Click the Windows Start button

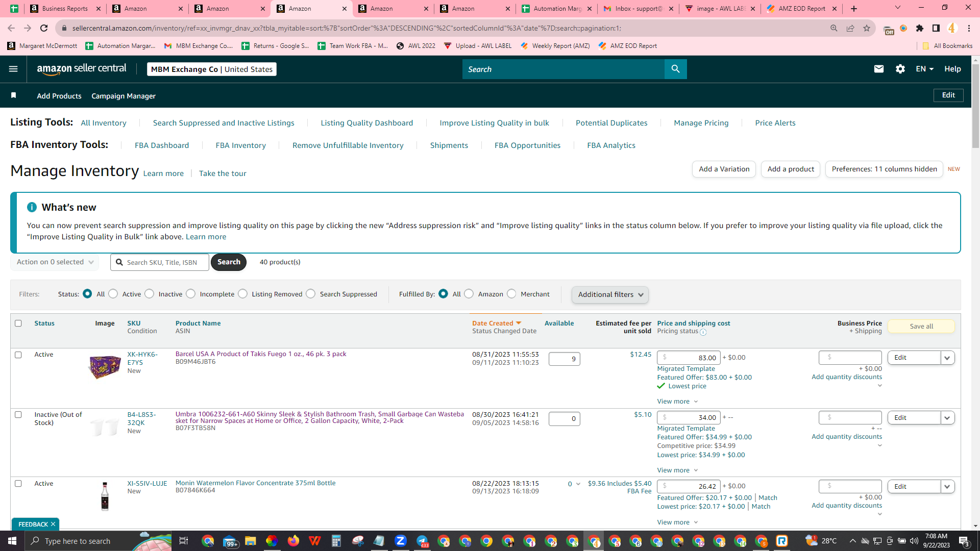[x=12, y=541]
